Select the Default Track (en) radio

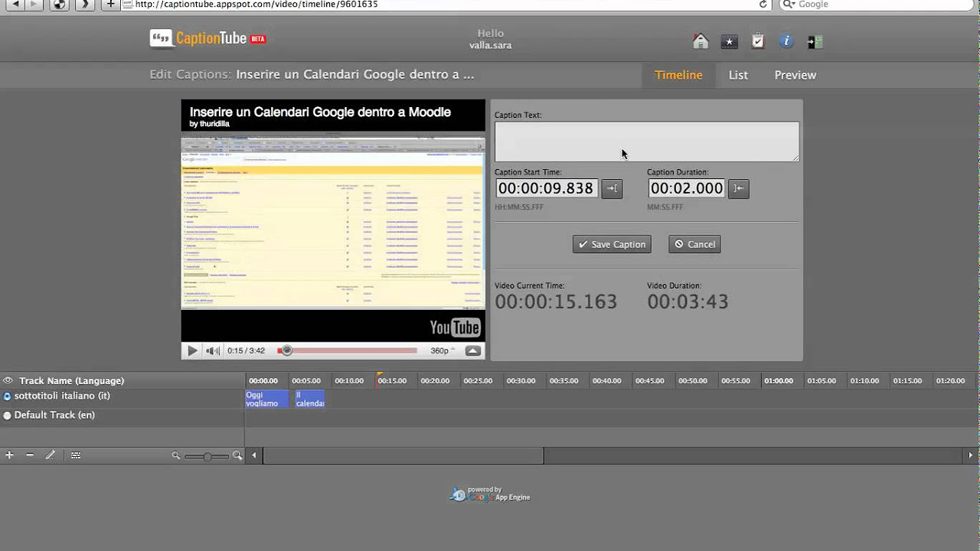pyautogui.click(x=8, y=416)
